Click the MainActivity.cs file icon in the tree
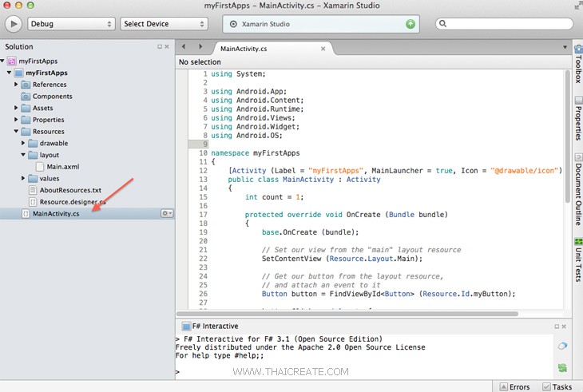 coord(26,214)
